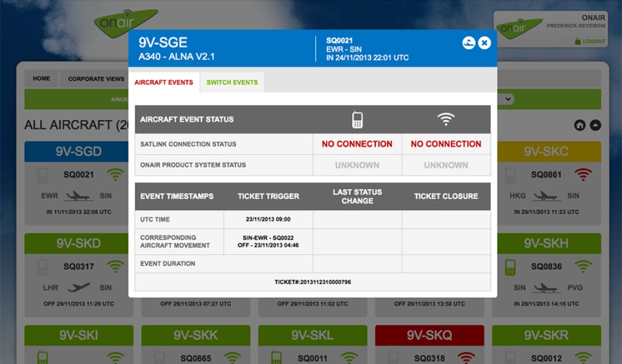Open the dropdown in the green filter bar
This screenshot has height=364, width=622.
click(x=506, y=99)
